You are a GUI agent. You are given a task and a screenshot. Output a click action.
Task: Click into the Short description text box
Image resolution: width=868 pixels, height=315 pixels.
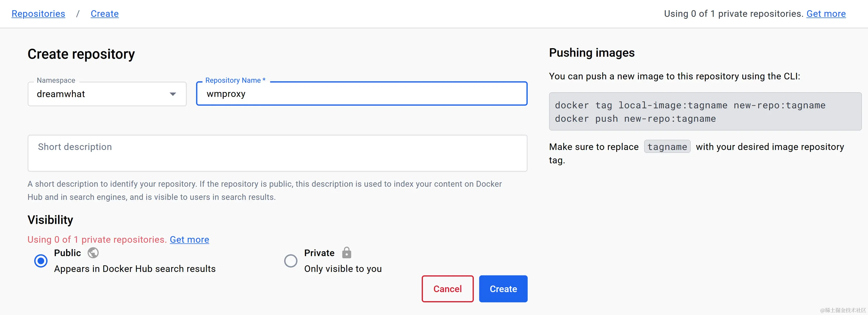click(277, 153)
